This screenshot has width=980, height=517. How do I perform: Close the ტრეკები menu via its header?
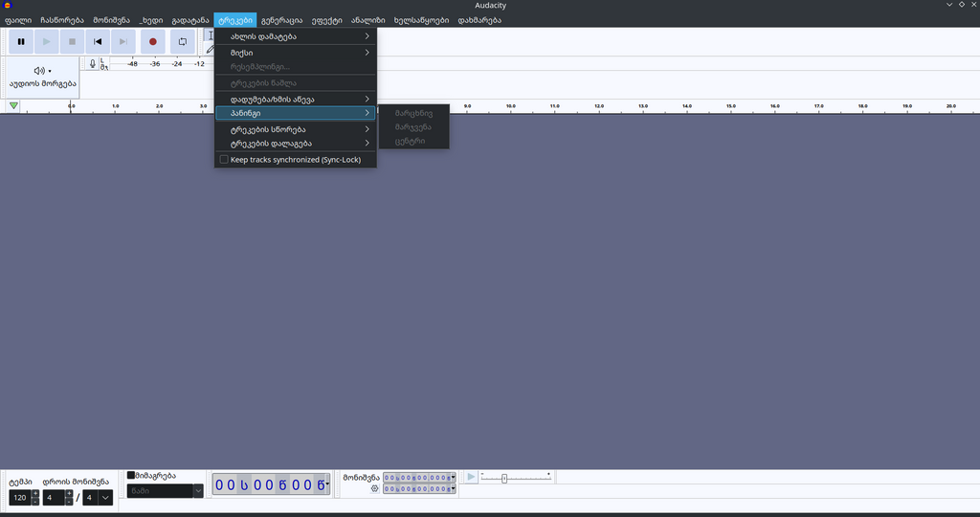click(x=235, y=20)
